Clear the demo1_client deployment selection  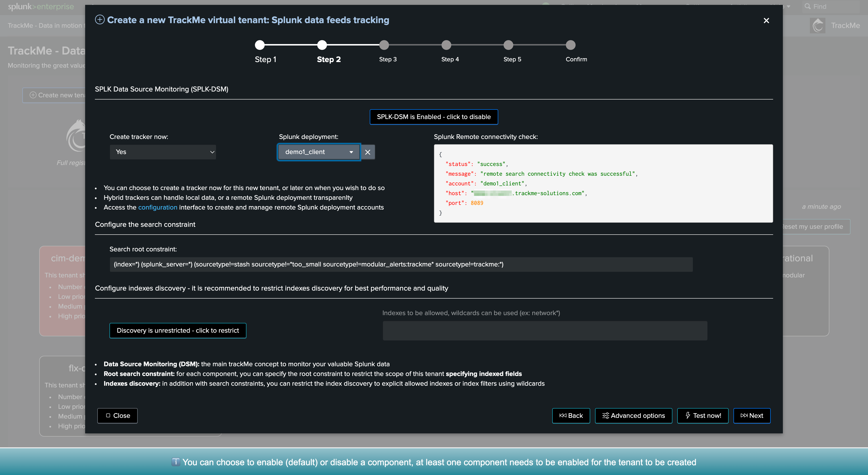coord(368,152)
